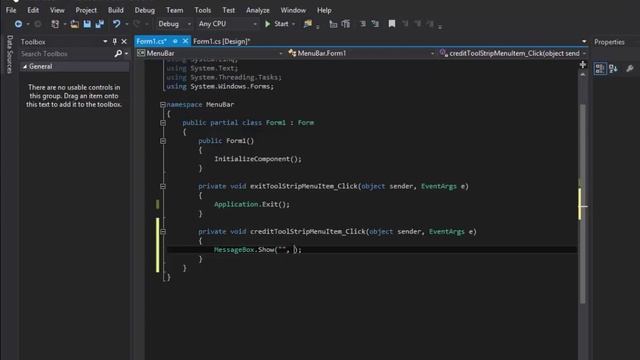Undo the last edit via toolbar arrow
The height and width of the screenshot is (360, 640).
pos(117,24)
